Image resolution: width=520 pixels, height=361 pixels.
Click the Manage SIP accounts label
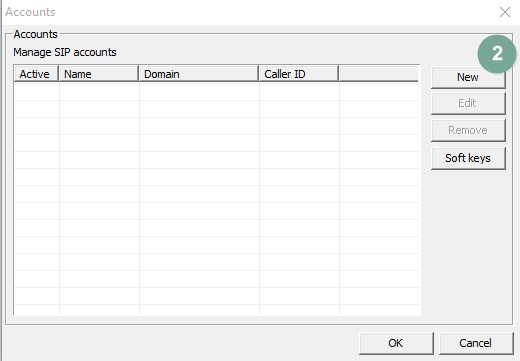(65, 52)
